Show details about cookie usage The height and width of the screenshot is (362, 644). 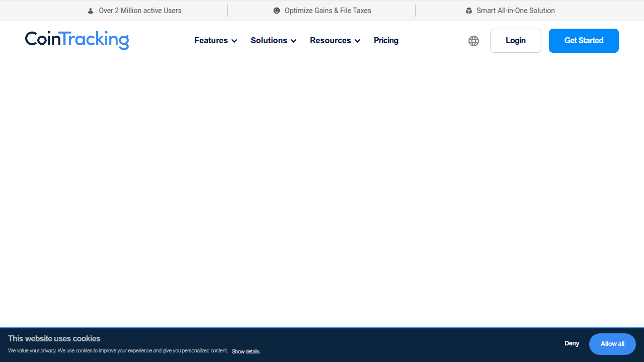(246, 351)
